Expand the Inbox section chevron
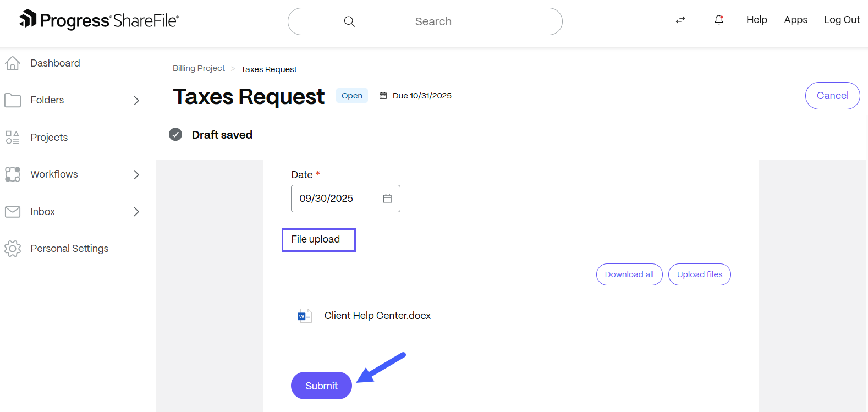This screenshot has height=412, width=868. point(136,212)
